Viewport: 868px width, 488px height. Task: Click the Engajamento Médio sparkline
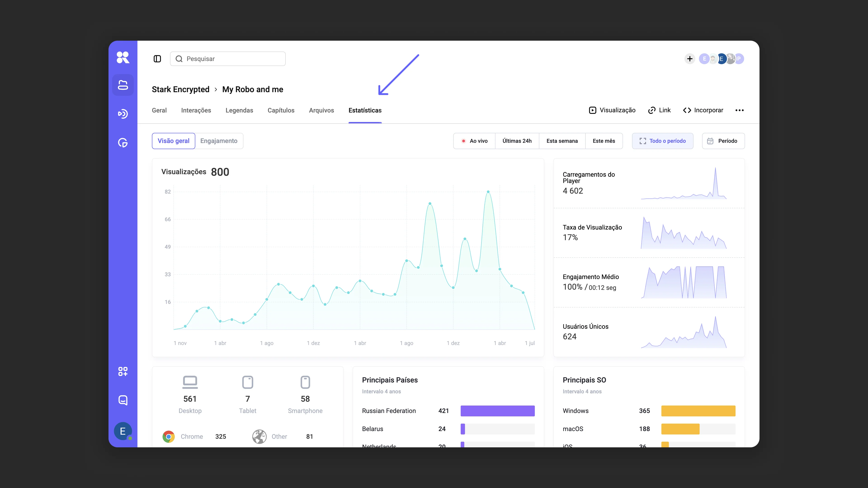click(684, 282)
